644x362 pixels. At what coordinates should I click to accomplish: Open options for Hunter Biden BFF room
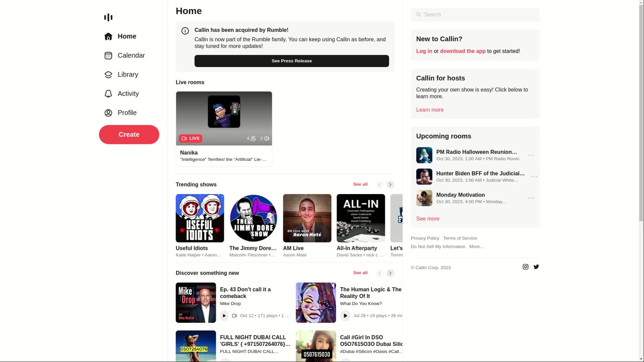(x=534, y=177)
